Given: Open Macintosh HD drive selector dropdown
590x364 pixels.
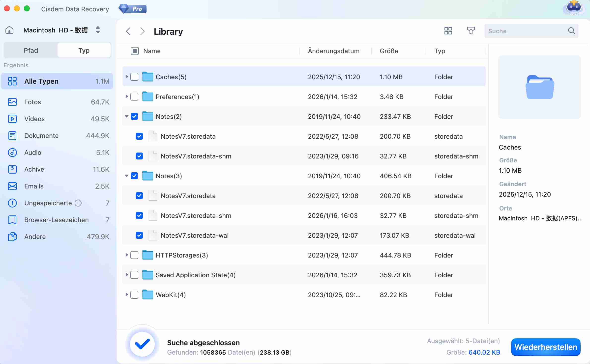Looking at the screenshot, I should (x=98, y=30).
